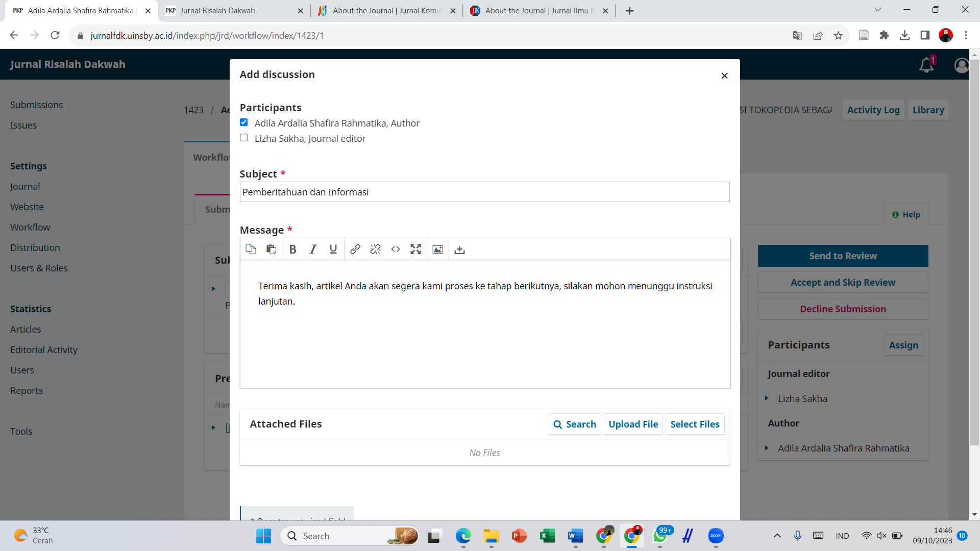Open the notifications bell
Screen dimensions: 980x551
(926, 65)
